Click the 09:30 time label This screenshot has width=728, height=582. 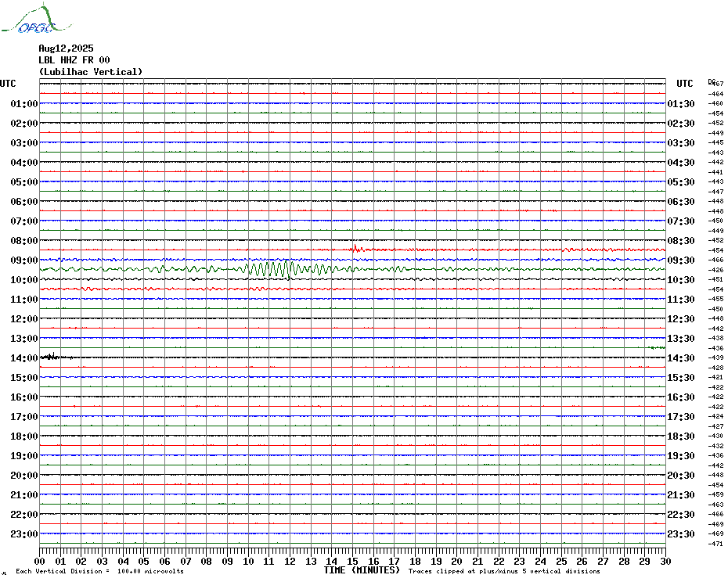click(x=681, y=260)
